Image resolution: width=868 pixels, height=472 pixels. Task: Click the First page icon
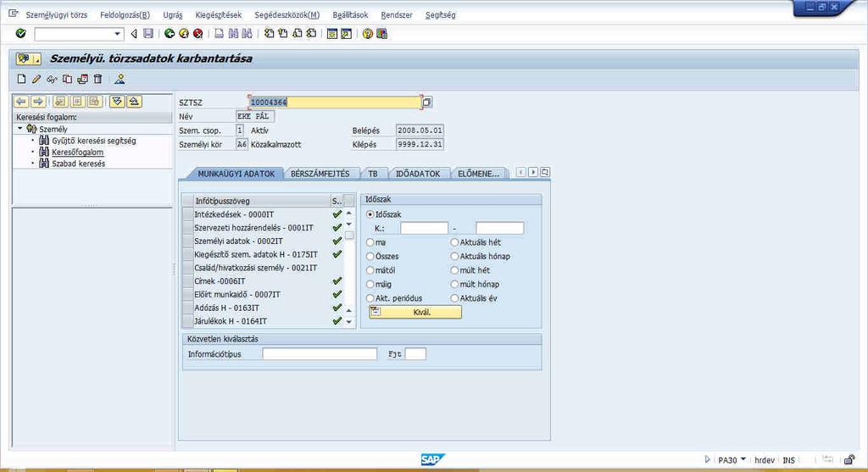coord(269,34)
